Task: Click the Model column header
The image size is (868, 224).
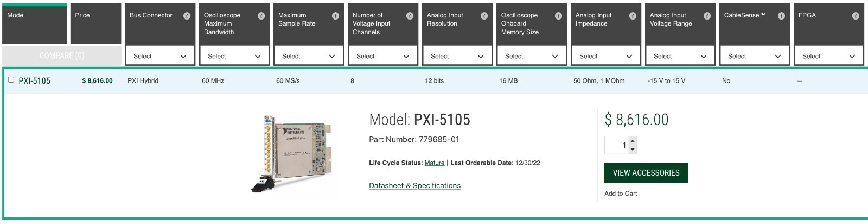Action: tap(34, 23)
